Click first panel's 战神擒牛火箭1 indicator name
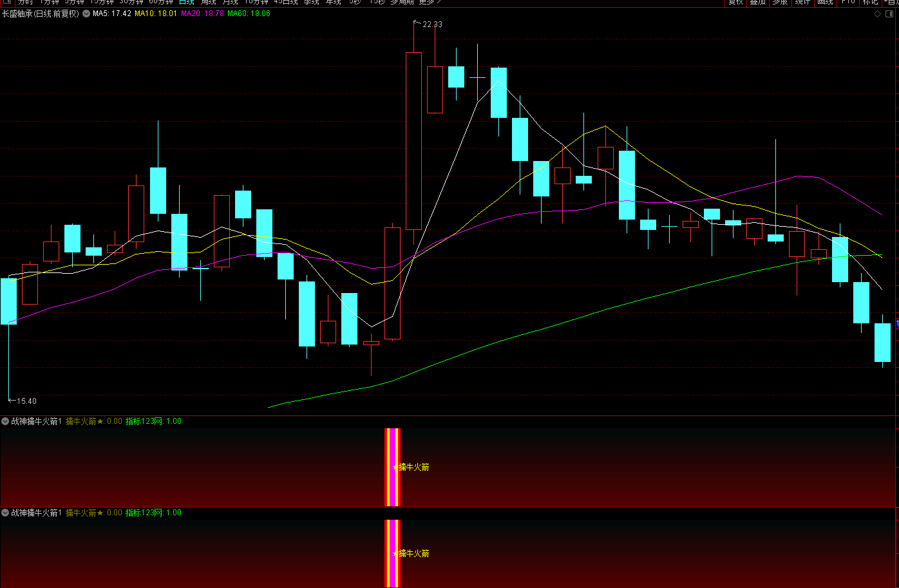Viewport: 899px width, 588px height. tap(37, 421)
